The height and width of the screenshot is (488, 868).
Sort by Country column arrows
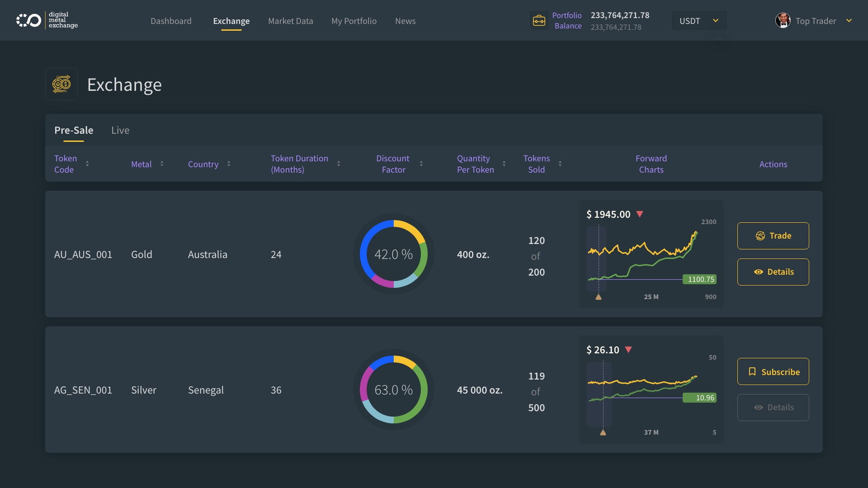(x=229, y=164)
